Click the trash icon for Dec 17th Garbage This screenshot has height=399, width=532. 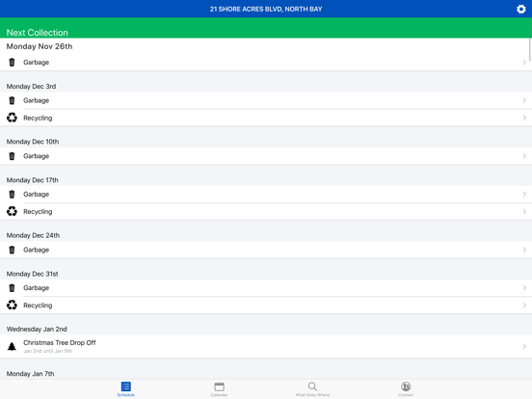(12, 194)
